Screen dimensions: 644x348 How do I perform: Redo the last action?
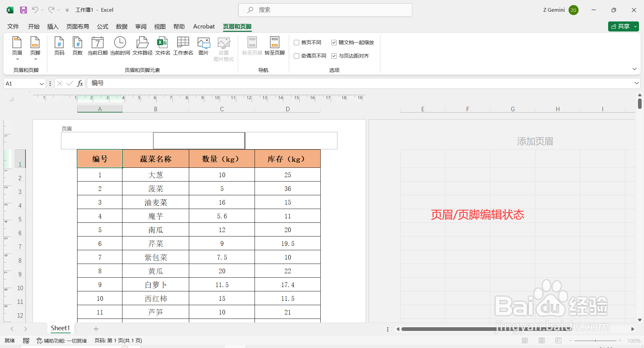[x=51, y=10]
